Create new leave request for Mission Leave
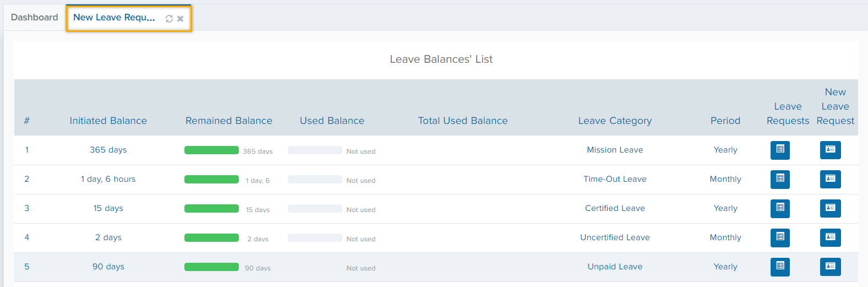Viewport: 868px width, 287px height. pyautogui.click(x=830, y=150)
